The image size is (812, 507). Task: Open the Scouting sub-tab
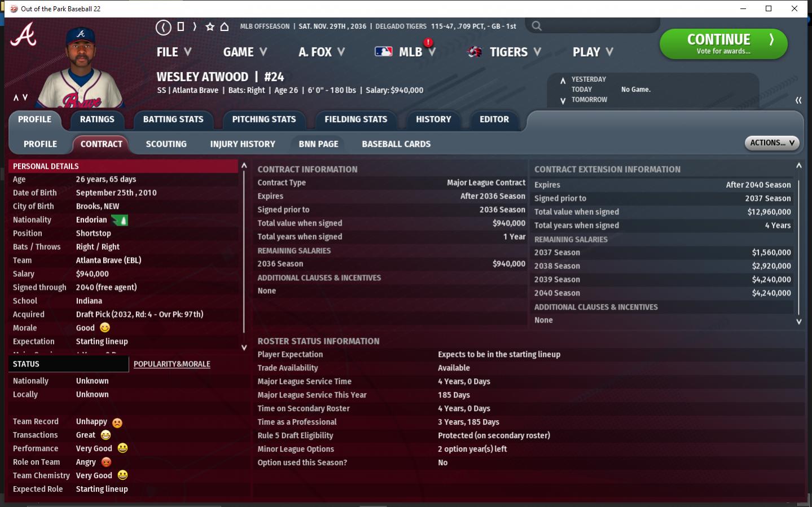pos(166,144)
